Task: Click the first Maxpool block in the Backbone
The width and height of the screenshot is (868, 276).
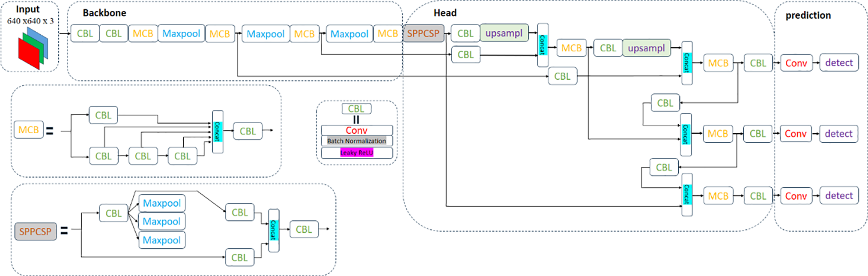Action: tap(181, 33)
